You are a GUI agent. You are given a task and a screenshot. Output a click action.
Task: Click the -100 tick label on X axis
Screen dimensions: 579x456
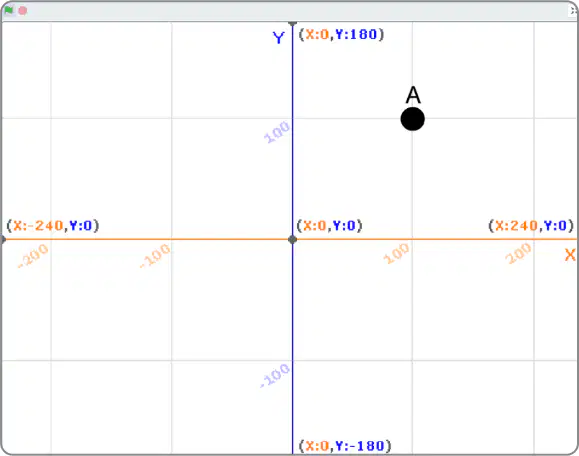pyautogui.click(x=155, y=256)
